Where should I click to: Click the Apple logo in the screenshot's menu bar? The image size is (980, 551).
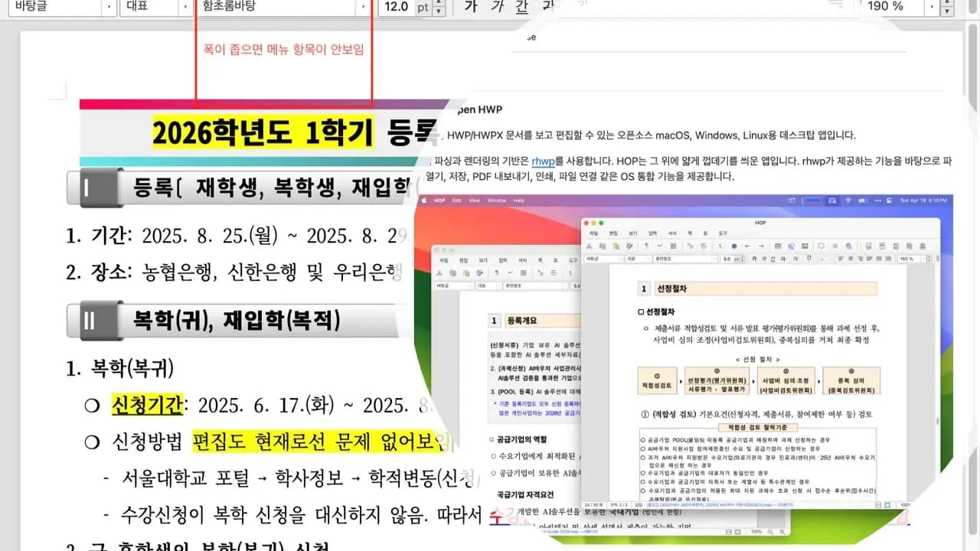(x=424, y=200)
